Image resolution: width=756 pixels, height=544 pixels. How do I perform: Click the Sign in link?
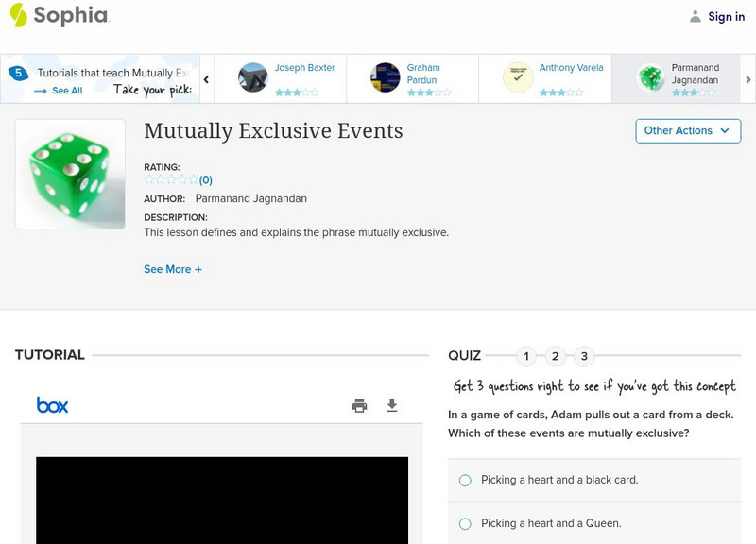726,17
